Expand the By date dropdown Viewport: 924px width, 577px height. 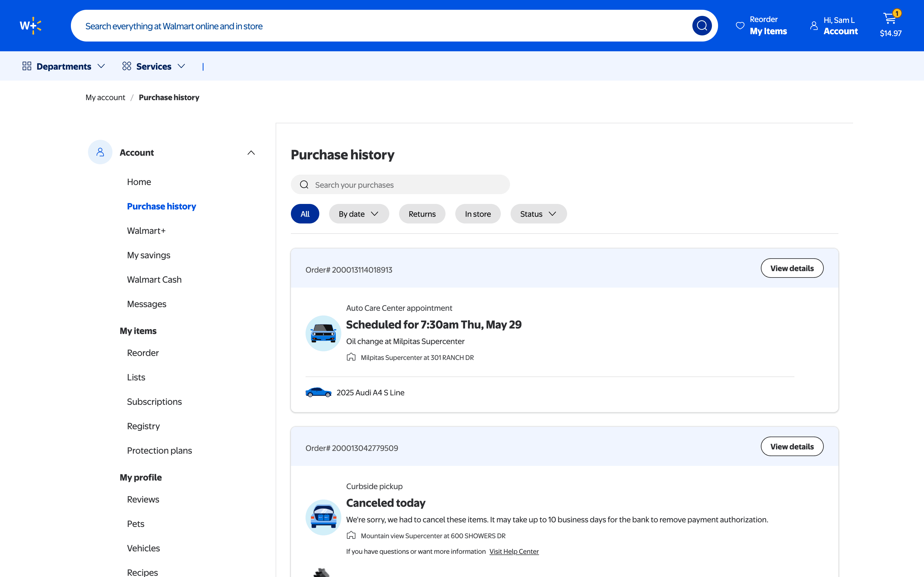[358, 214]
